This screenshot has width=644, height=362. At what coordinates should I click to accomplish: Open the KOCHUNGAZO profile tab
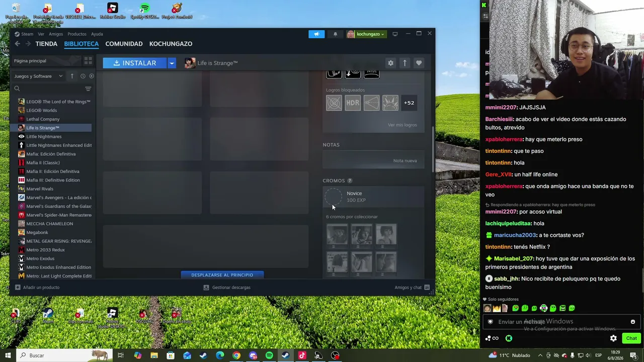click(171, 44)
